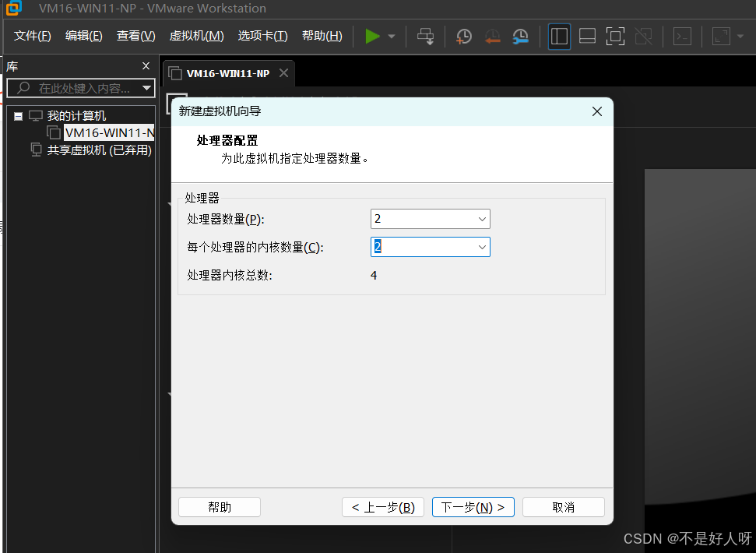Open the 选项卡(T) menu
This screenshot has height=553, width=756.
(262, 36)
